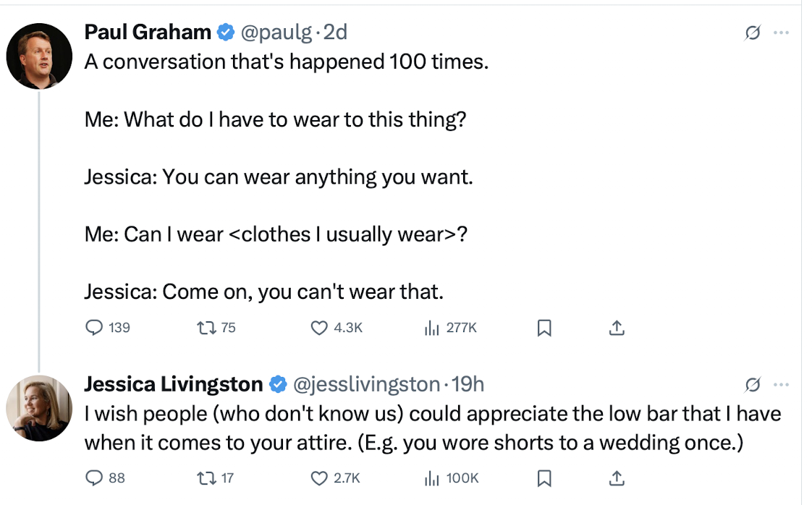The image size is (812, 505).
Task: Open more options on Paul Graham's tweet
Action: (781, 33)
